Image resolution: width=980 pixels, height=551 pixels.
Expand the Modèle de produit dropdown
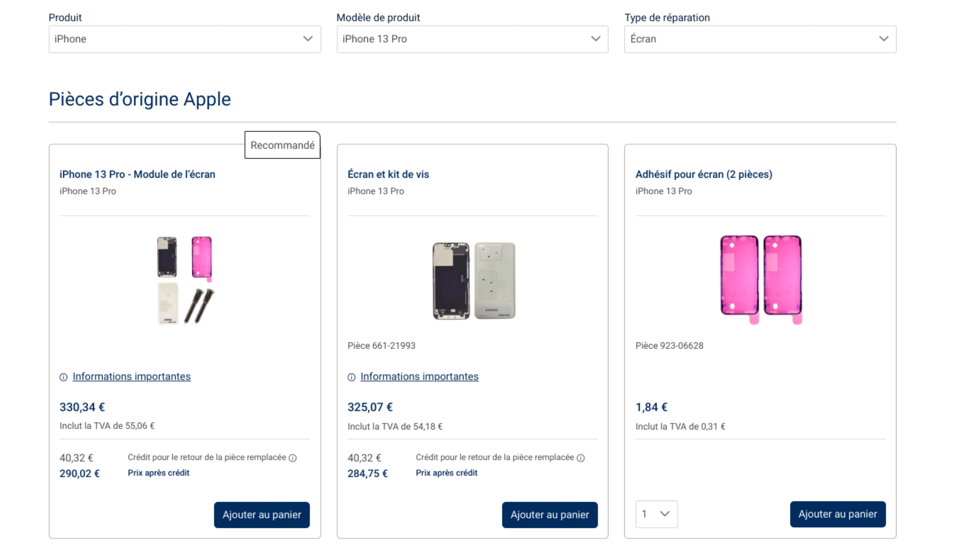click(x=472, y=39)
